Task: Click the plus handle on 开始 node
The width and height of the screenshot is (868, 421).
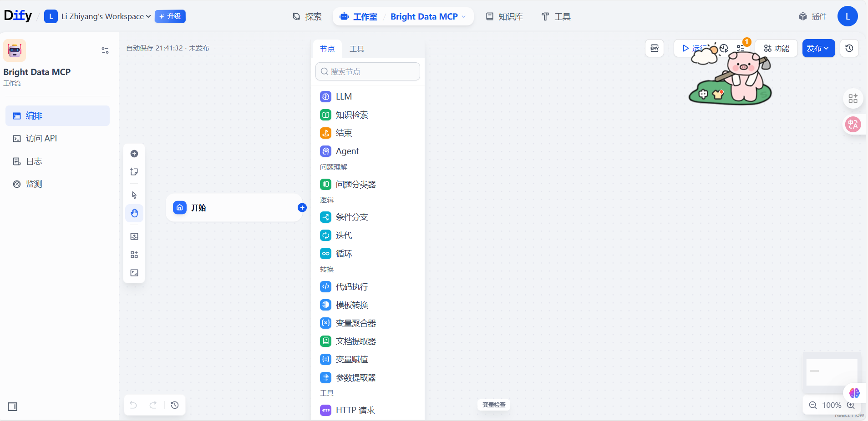Action: pyautogui.click(x=302, y=208)
